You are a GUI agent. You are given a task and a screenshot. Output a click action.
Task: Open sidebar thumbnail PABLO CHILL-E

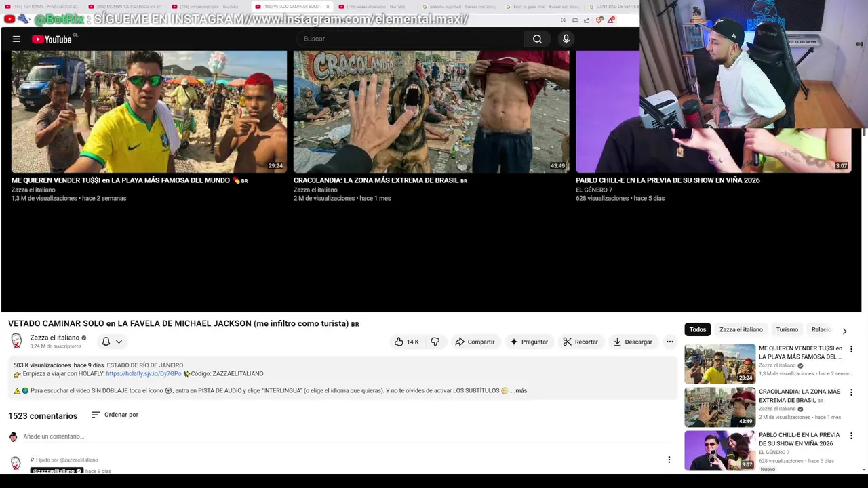click(x=719, y=451)
